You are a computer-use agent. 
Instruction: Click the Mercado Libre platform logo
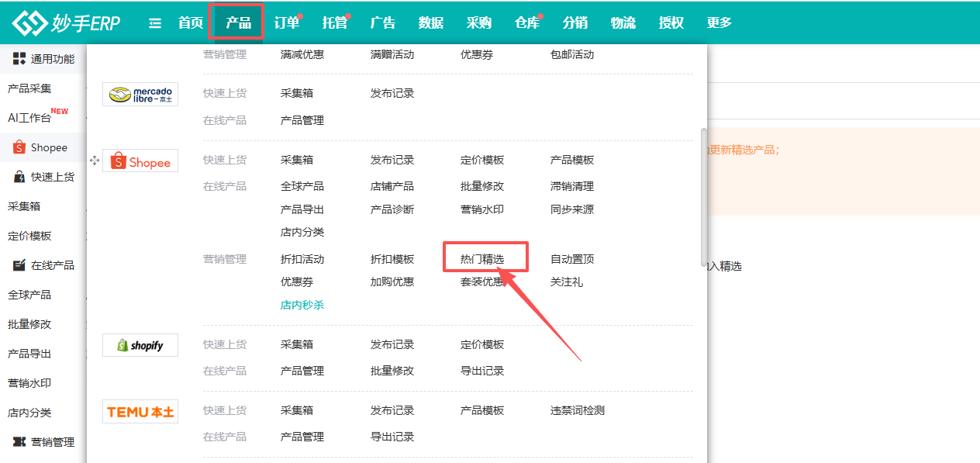click(x=140, y=94)
